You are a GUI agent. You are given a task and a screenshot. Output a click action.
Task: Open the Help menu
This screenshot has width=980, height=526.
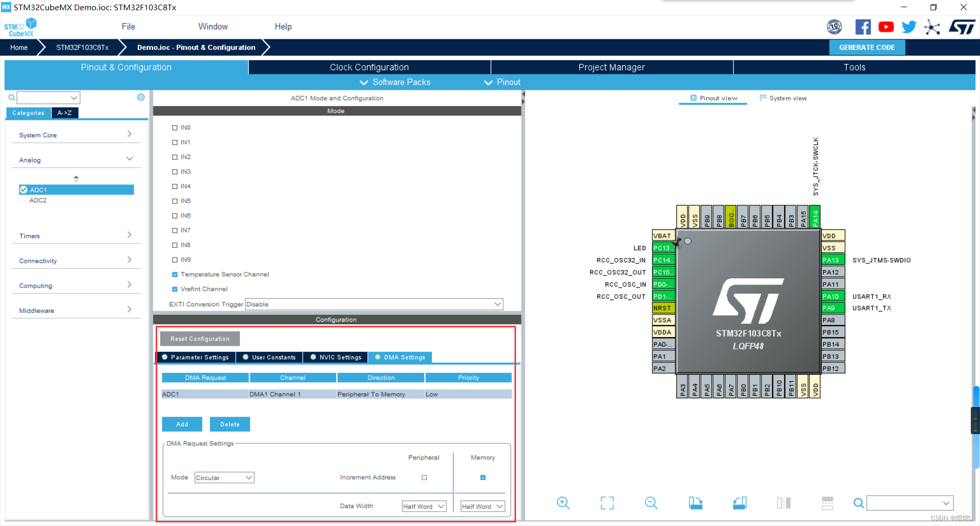tap(283, 27)
